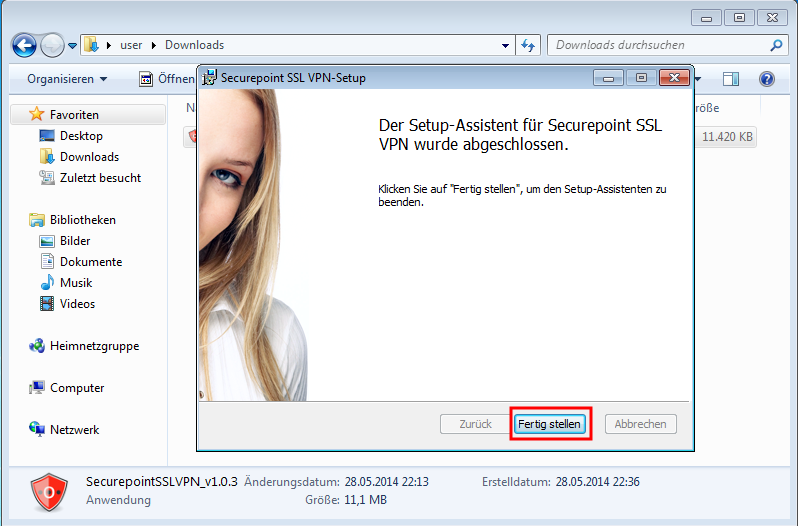Image resolution: width=798 pixels, height=526 pixels.
Task: Select Computer in the sidebar
Action: click(77, 388)
